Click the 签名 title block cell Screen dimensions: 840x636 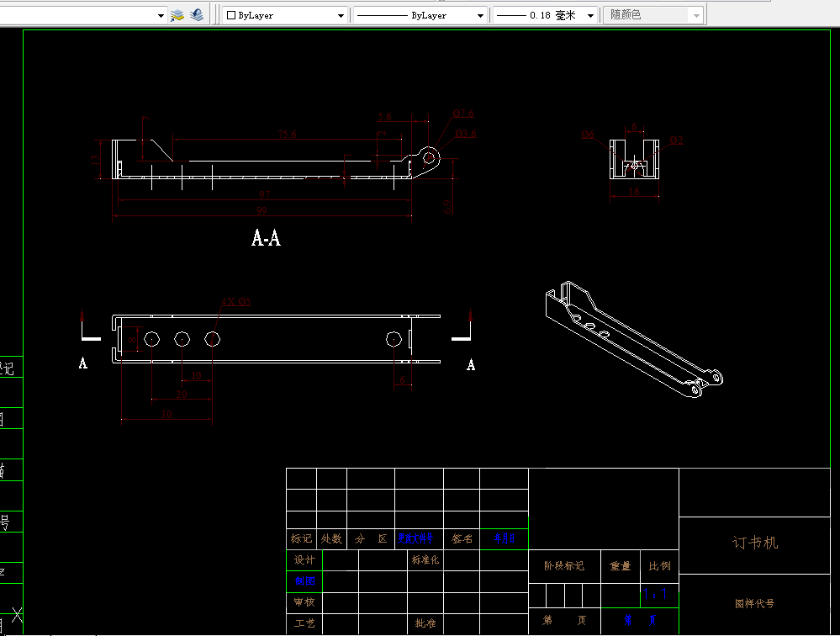tap(462, 538)
